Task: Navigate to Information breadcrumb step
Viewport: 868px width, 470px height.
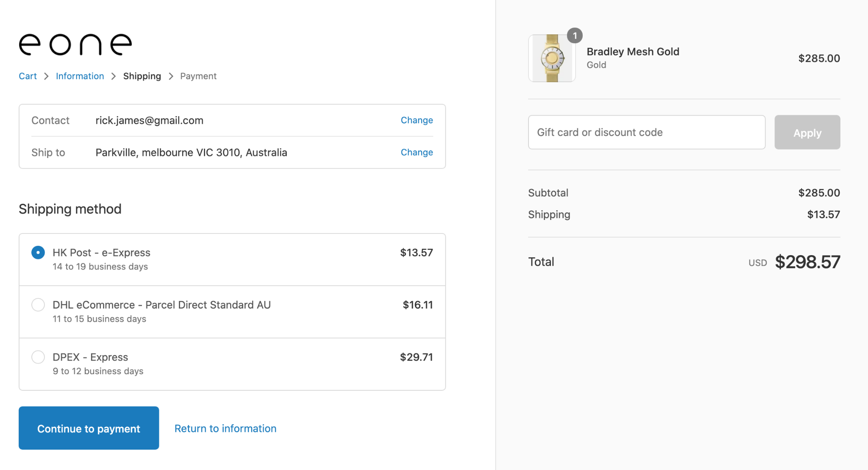Action: click(80, 76)
